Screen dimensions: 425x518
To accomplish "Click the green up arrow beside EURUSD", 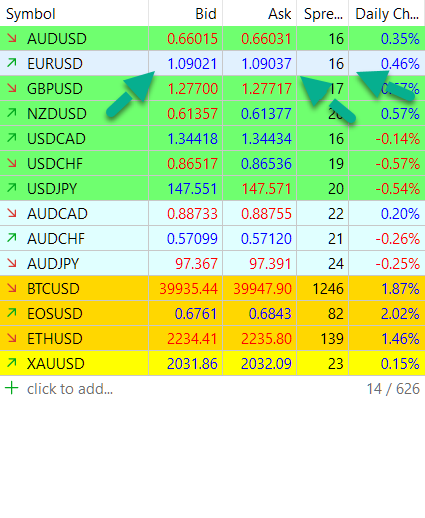I will click(12, 63).
